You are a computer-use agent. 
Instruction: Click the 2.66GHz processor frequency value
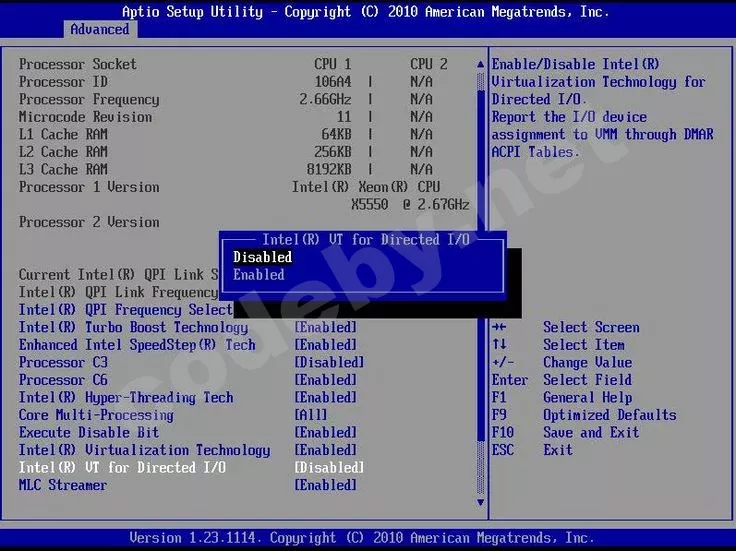(x=325, y=99)
